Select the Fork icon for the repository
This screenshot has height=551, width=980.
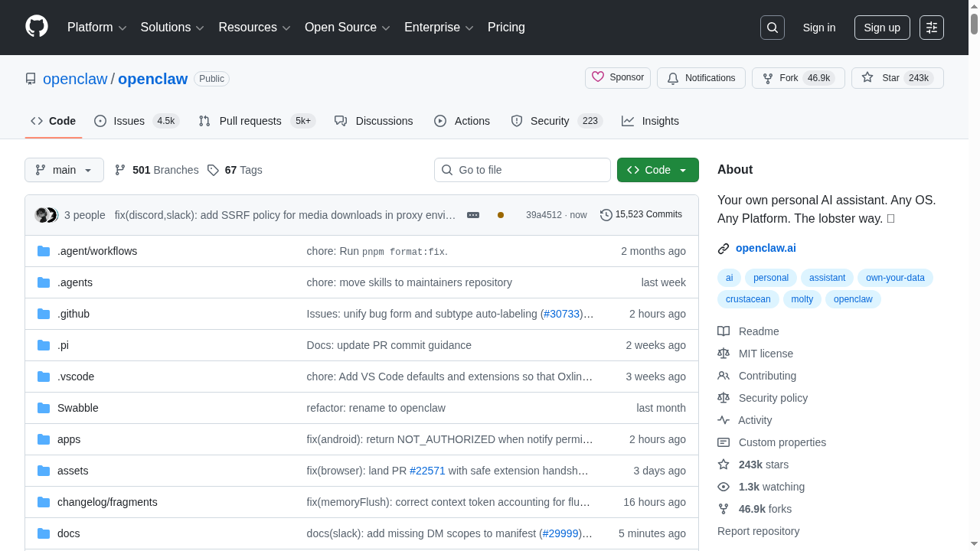click(x=768, y=78)
